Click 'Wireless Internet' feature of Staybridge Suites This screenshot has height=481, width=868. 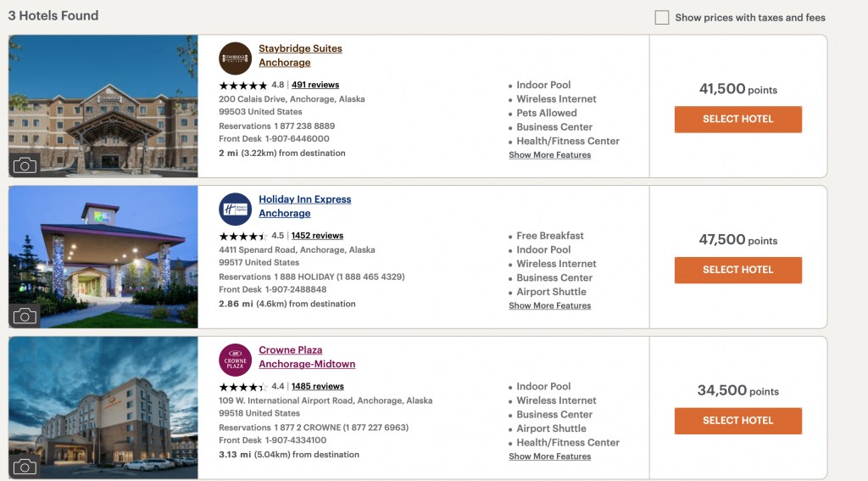click(556, 99)
